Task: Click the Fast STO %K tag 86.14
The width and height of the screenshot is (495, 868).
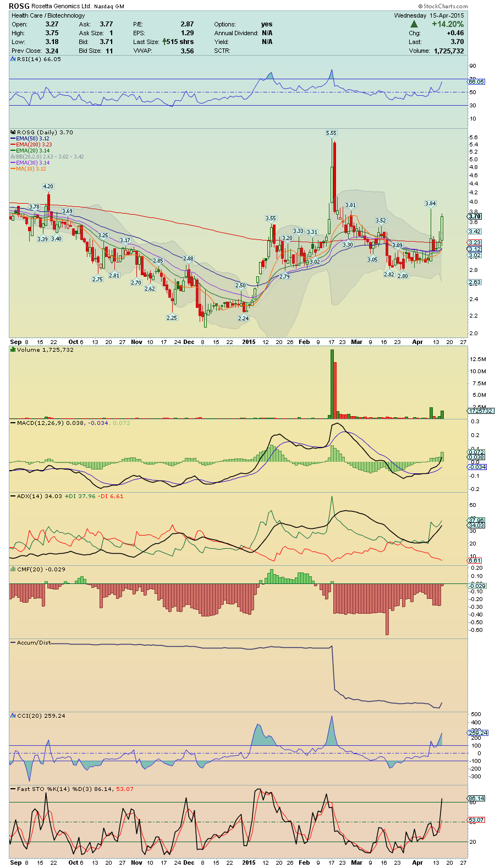Action: [x=476, y=798]
